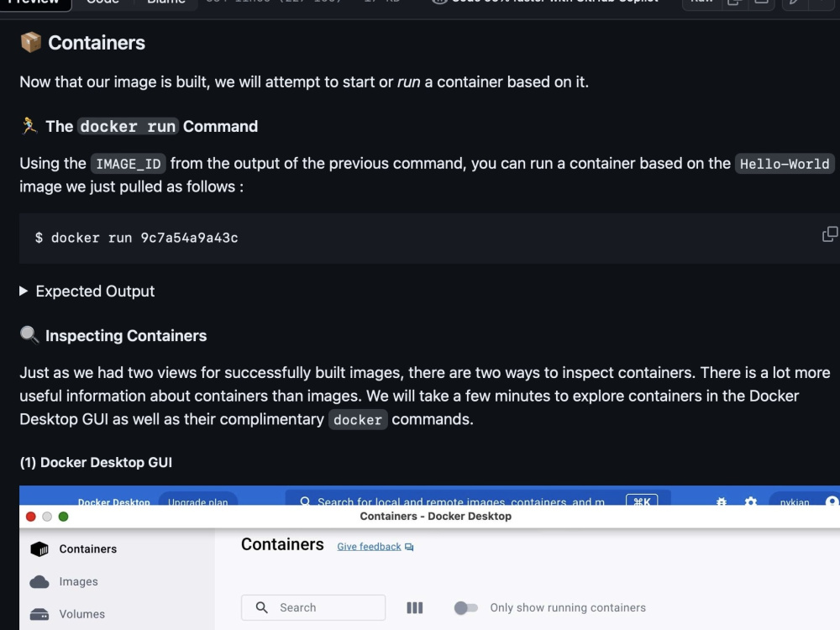Viewport: 840px width, 630px height.
Task: Click the bug report icon in Docker header
Action: point(722,501)
